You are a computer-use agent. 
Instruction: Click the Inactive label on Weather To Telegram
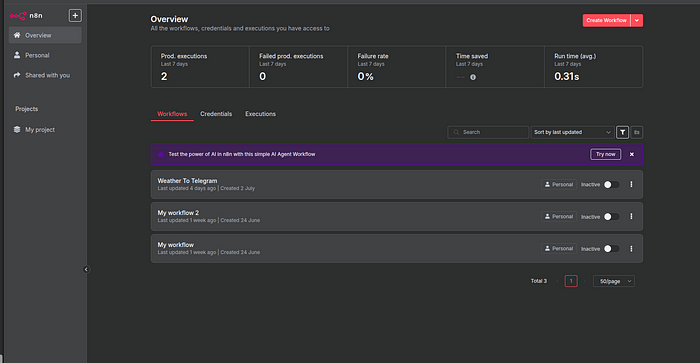590,185
